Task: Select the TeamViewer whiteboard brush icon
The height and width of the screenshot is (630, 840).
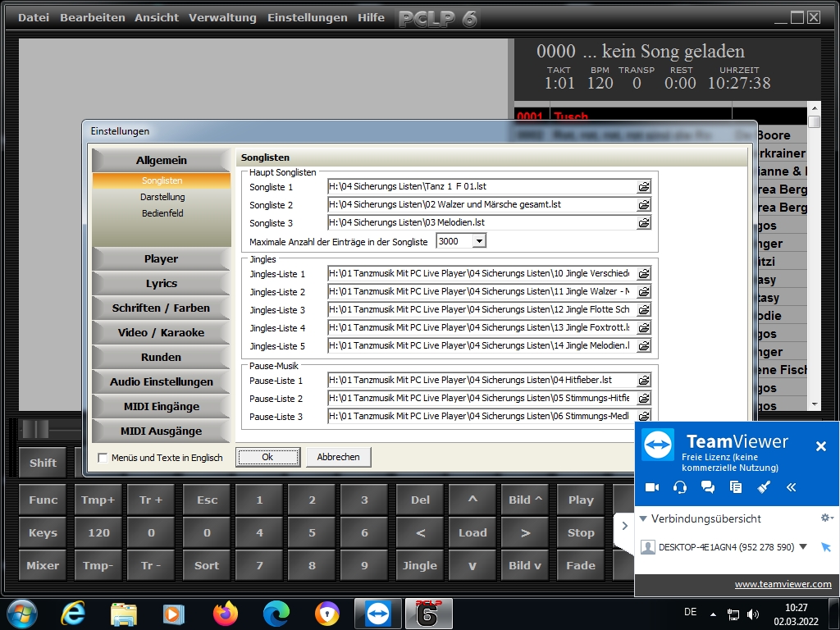Action: 763,487
